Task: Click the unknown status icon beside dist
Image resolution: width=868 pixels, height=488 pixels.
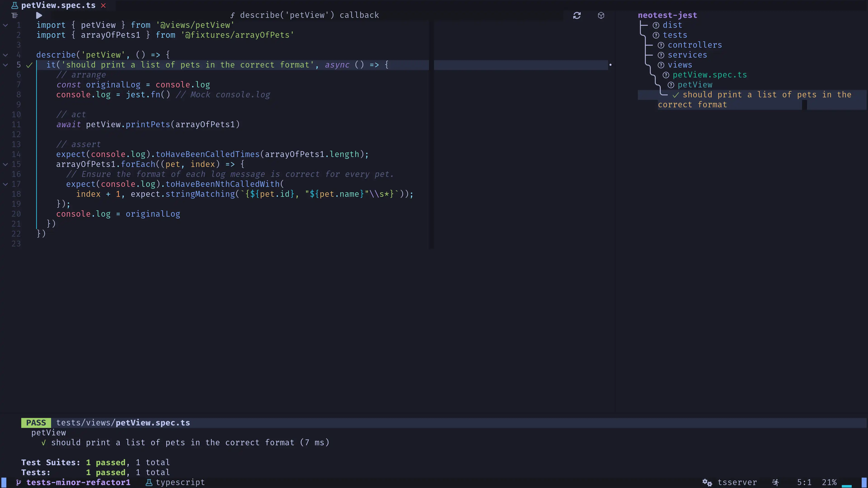Action: 656,25
